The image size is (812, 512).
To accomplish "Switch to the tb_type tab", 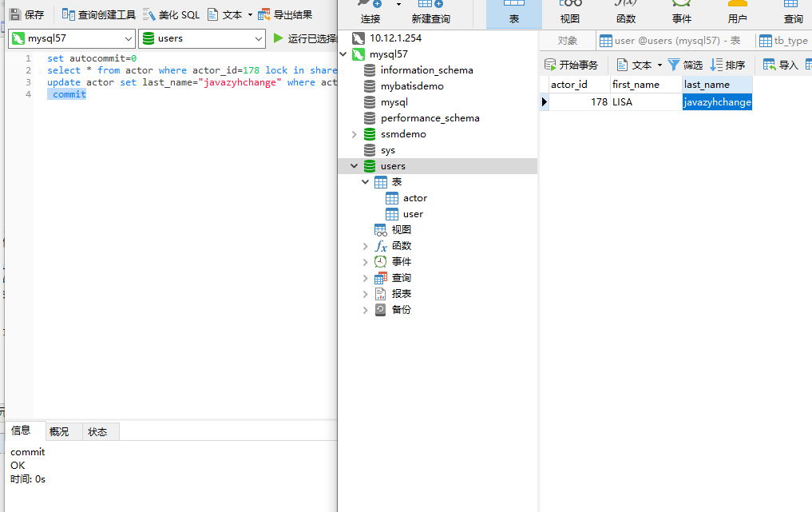I will [784, 41].
